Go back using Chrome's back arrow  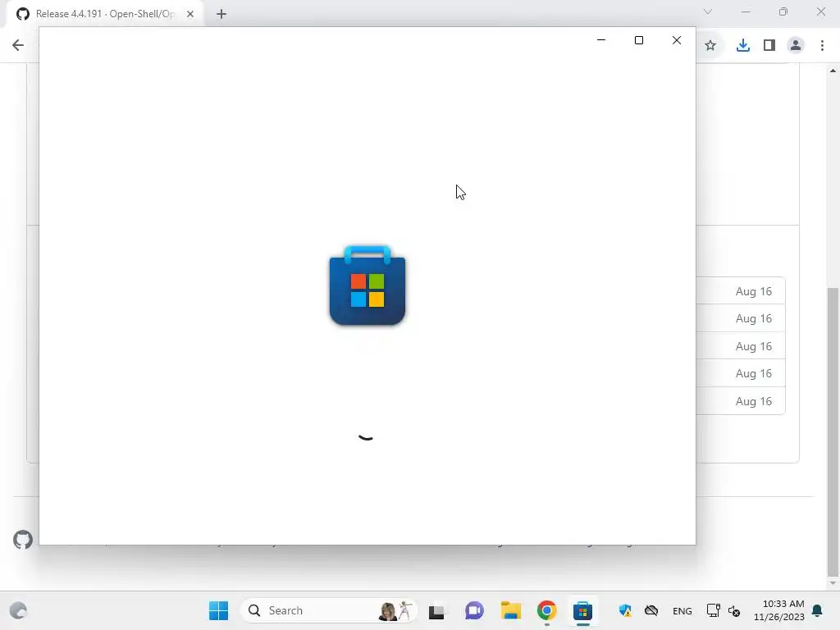pyautogui.click(x=18, y=45)
